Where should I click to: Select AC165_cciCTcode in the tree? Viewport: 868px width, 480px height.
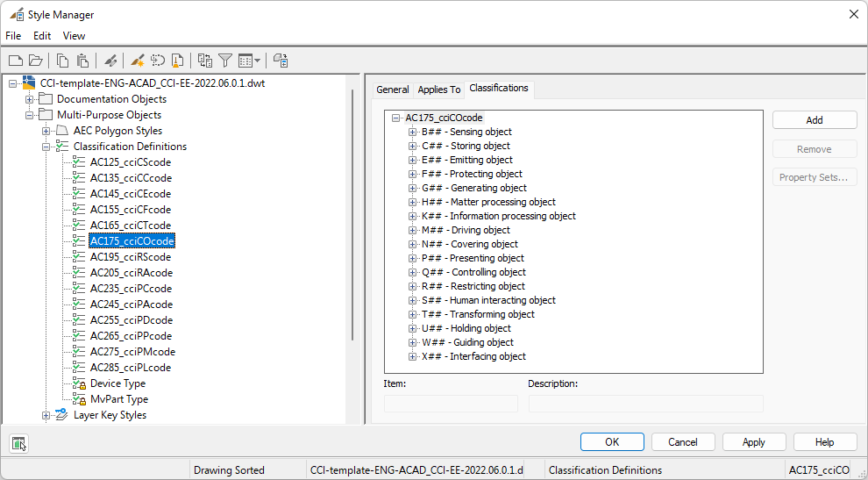131,226
